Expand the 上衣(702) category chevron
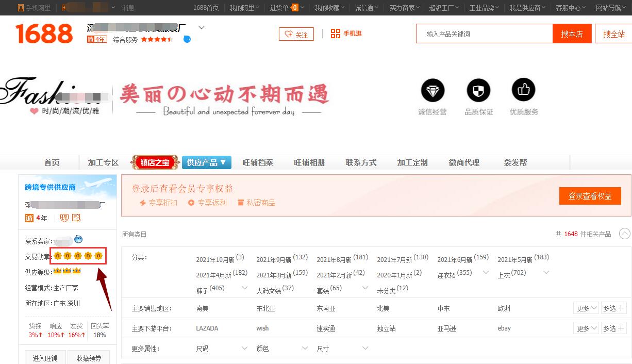The image size is (632, 364). click(546, 272)
